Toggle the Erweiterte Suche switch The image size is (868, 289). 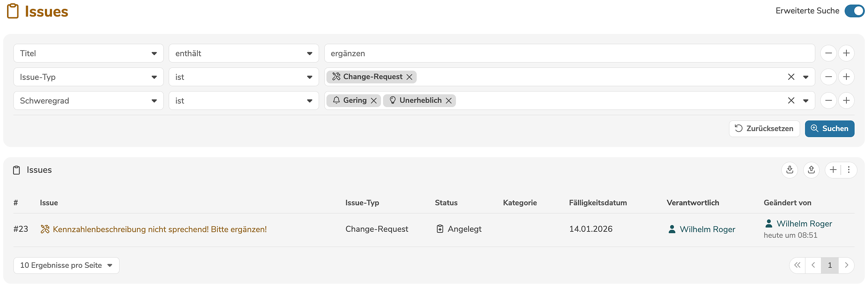click(x=854, y=11)
